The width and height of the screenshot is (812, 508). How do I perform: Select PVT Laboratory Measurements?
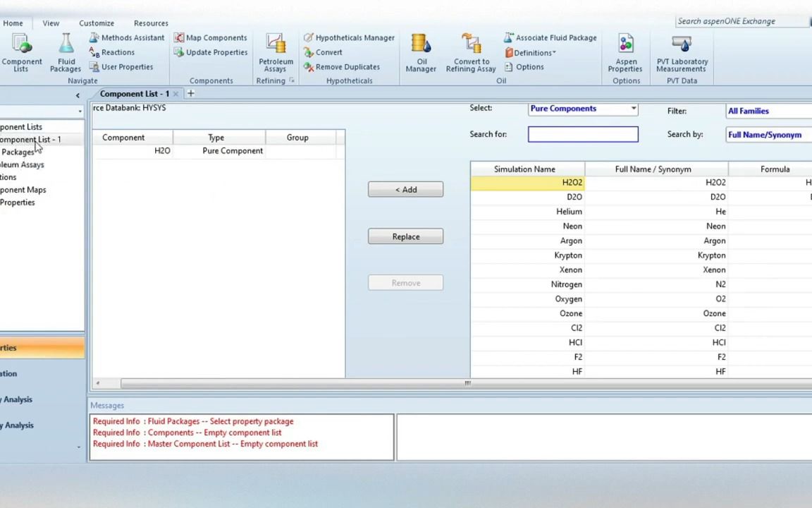point(681,53)
